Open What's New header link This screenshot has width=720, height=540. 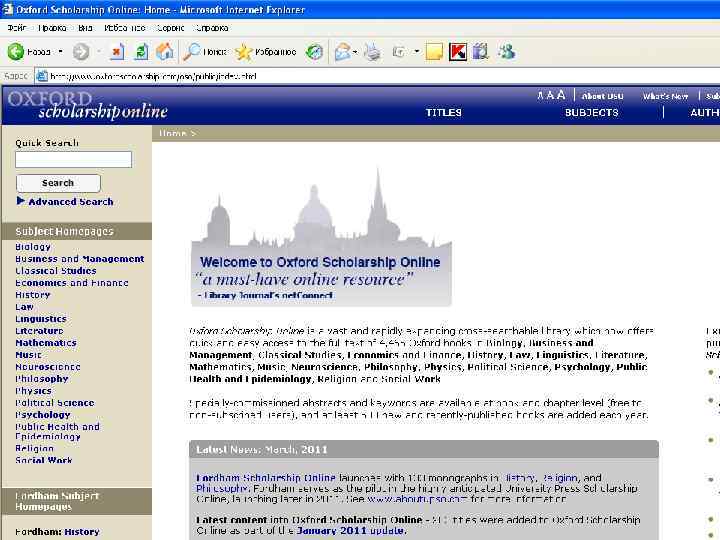click(x=665, y=96)
